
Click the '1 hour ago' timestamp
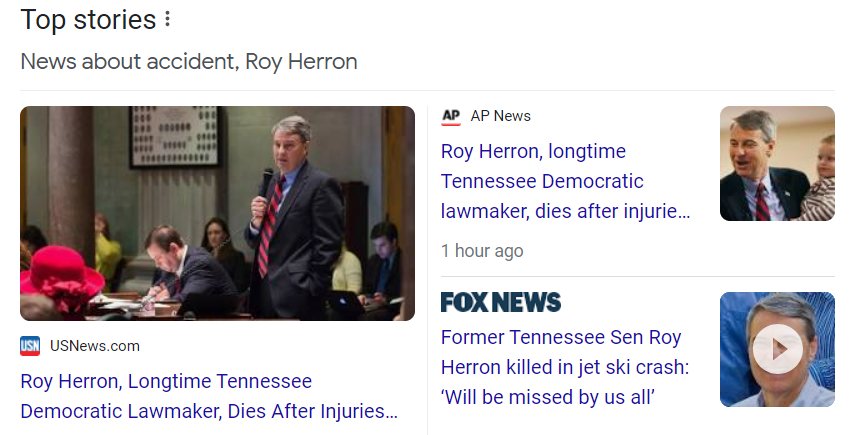[x=482, y=250]
